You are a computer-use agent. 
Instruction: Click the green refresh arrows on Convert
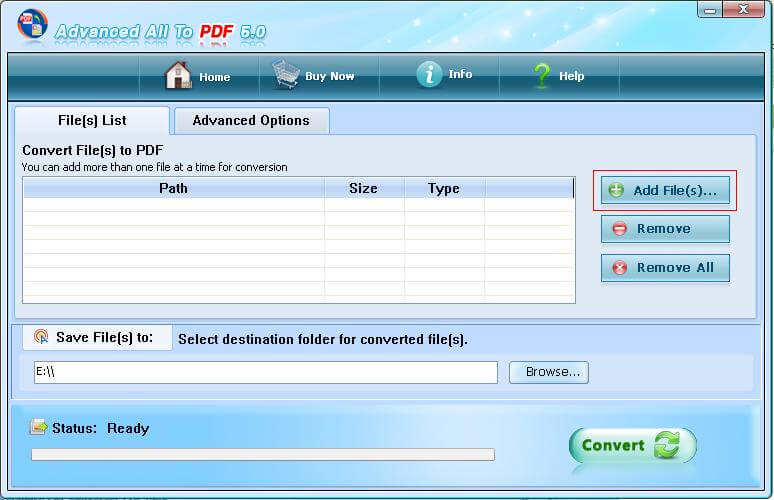(667, 445)
